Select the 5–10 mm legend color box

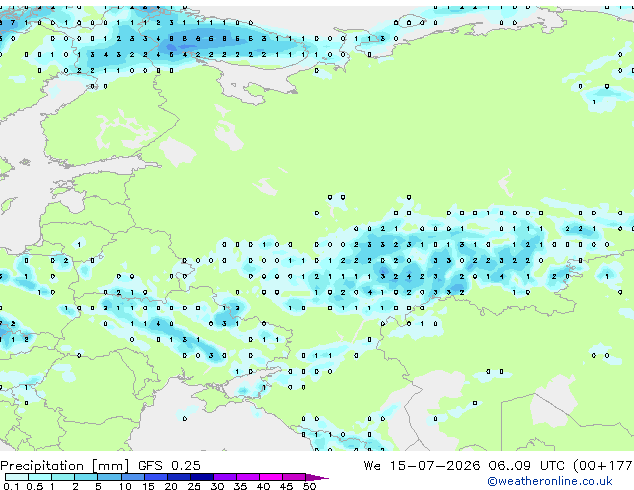(109, 477)
